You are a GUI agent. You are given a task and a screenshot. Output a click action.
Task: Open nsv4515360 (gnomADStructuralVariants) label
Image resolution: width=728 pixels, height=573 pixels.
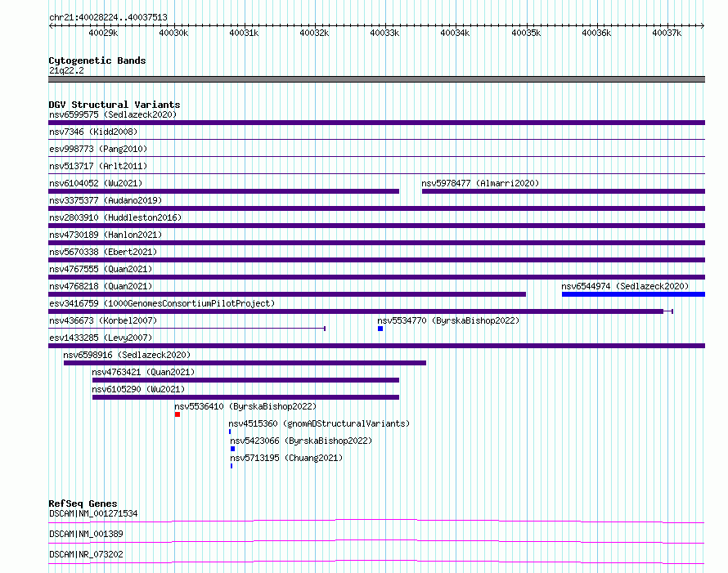[319, 423]
